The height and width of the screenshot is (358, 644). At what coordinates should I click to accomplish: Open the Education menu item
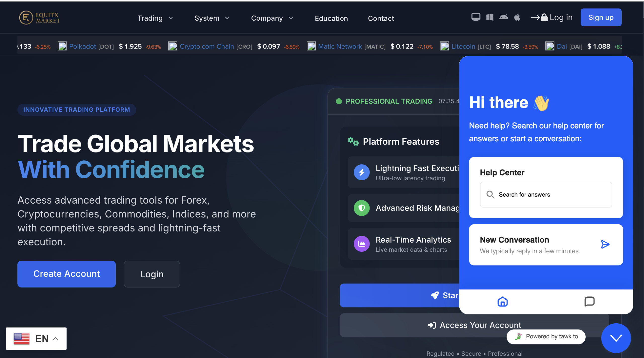[x=331, y=18]
